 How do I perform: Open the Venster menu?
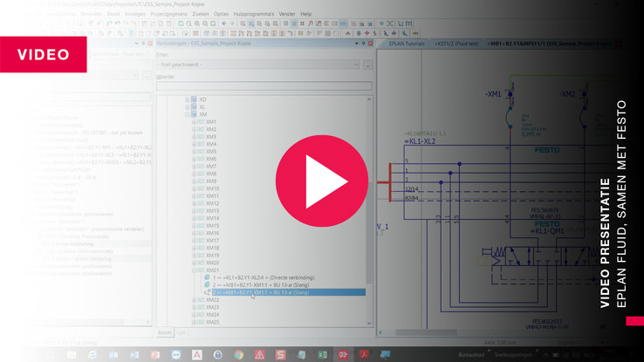[x=287, y=14]
